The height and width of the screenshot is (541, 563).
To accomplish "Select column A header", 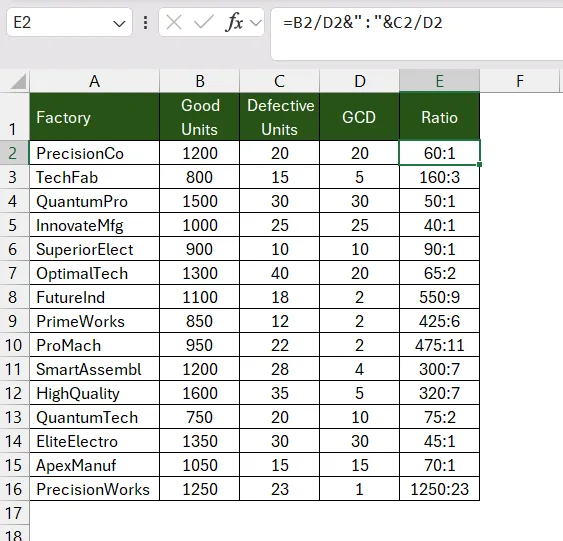I will click(x=94, y=81).
